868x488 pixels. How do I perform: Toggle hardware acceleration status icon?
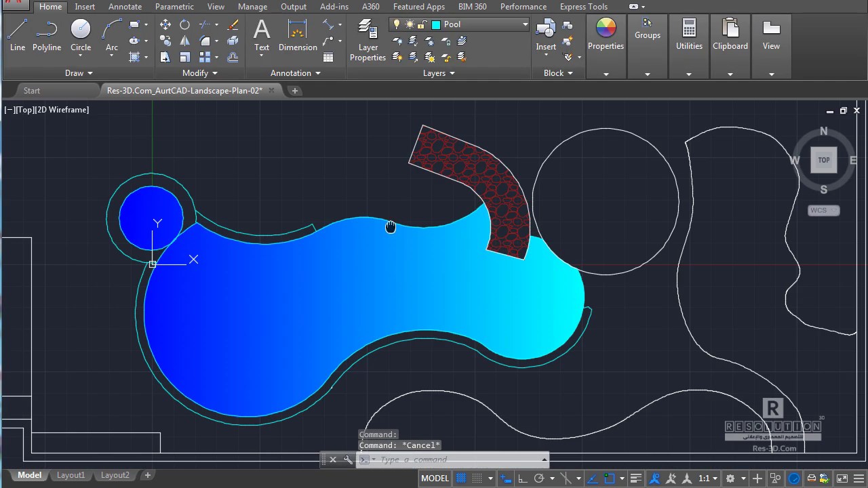tap(793, 478)
